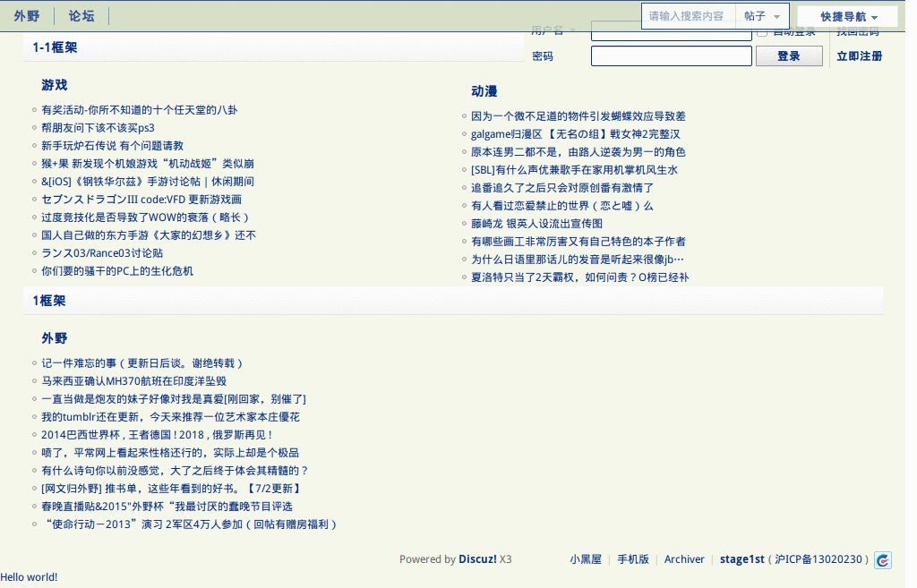Open thread PC上的生化危机

tap(117, 271)
